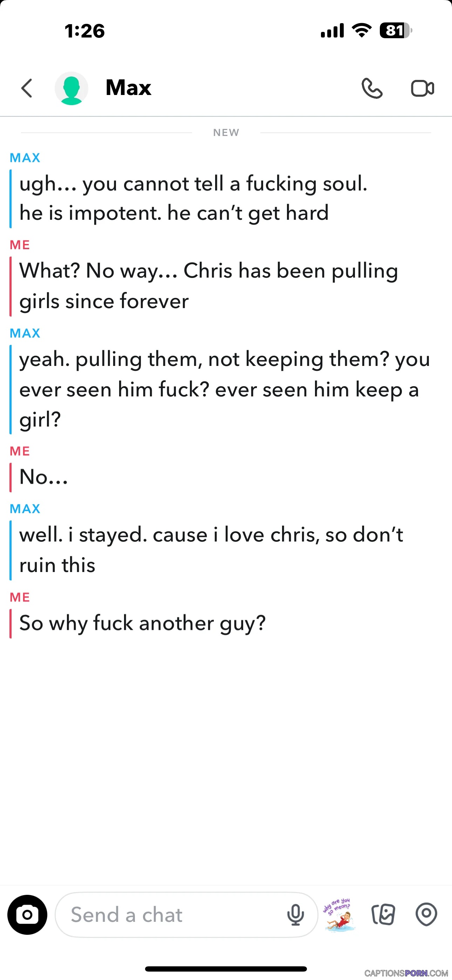Viewport: 452px width, 980px height.
Task: Tap the battery indicator in the status bar
Action: [396, 30]
